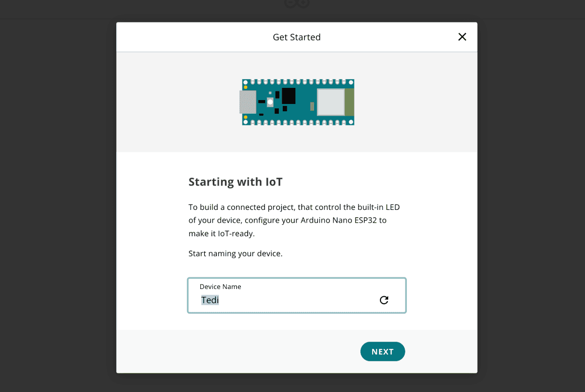Click the bottom-left yellow pad on board

point(246,117)
